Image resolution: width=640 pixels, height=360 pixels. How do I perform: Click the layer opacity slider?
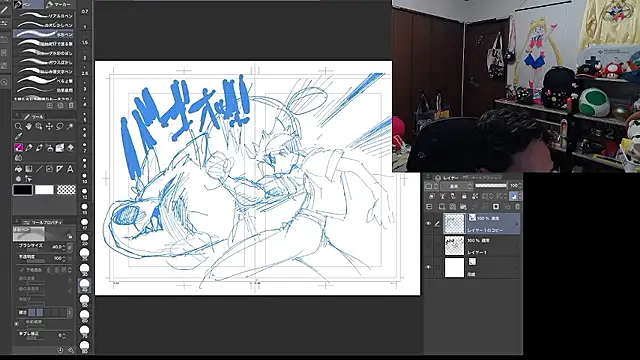pyautogui.click(x=491, y=186)
